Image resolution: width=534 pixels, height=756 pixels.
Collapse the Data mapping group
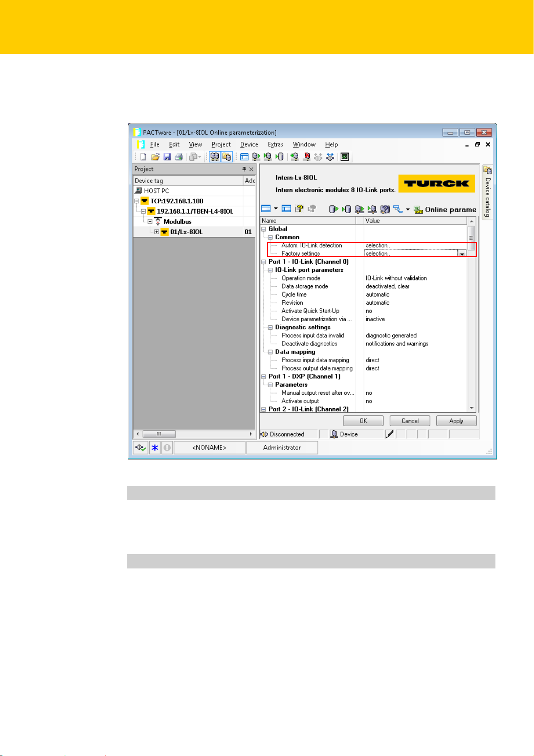[x=270, y=352]
